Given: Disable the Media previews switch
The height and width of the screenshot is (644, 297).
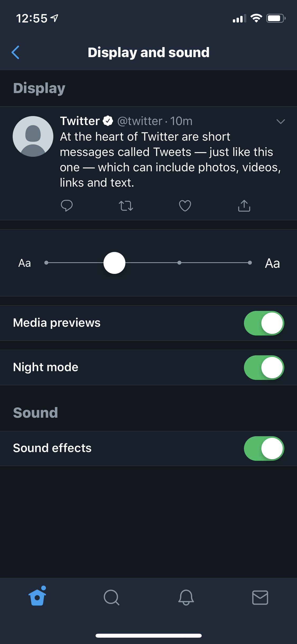Looking at the screenshot, I should [x=264, y=323].
